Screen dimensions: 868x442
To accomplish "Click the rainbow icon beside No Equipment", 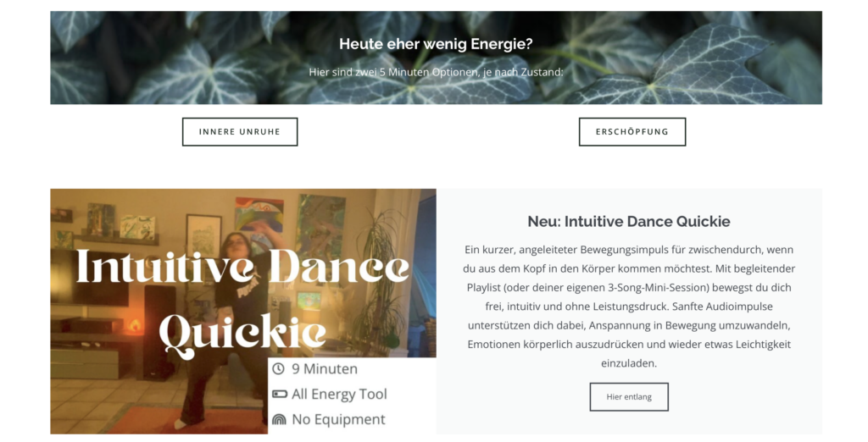I will (x=280, y=419).
